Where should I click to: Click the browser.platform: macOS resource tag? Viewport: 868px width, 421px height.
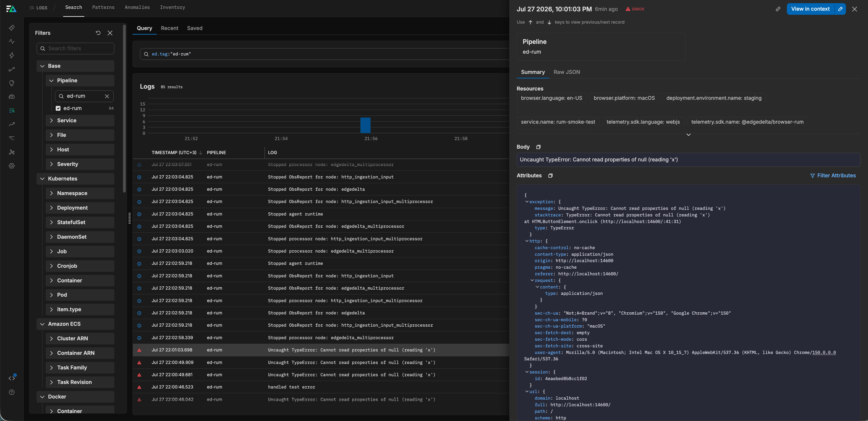[624, 98]
